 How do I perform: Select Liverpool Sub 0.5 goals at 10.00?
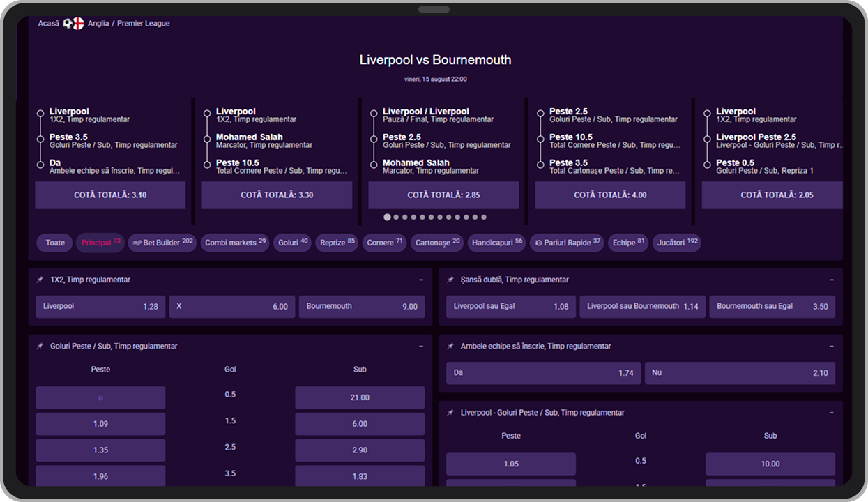[770, 464]
